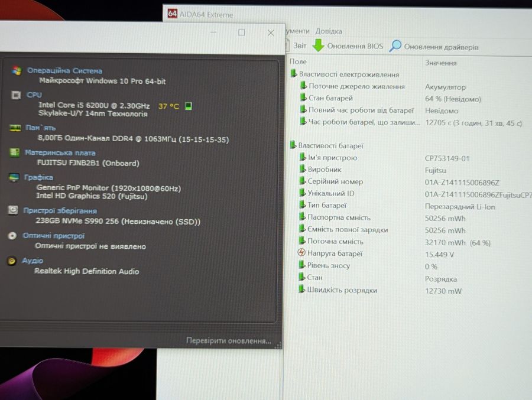Click battery icon beside Ім'я пристрою

303,157
